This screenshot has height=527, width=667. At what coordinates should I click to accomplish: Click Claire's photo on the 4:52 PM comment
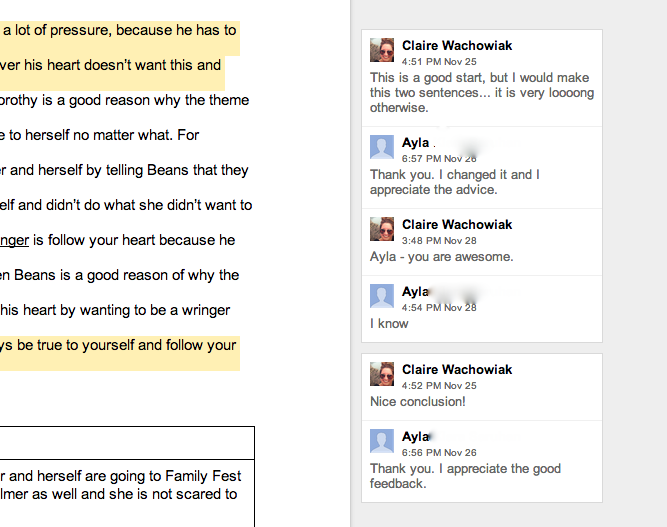[x=382, y=375]
